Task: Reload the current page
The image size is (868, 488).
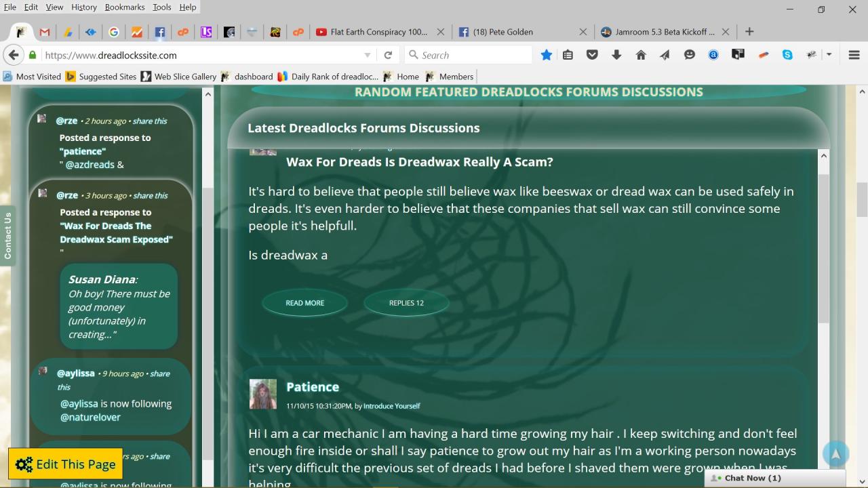Action: click(388, 55)
